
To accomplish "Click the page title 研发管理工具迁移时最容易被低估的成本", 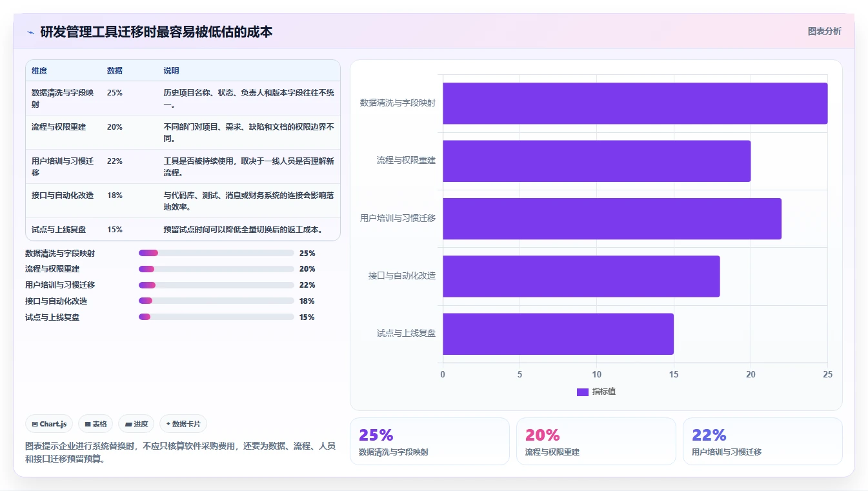I will click(156, 32).
